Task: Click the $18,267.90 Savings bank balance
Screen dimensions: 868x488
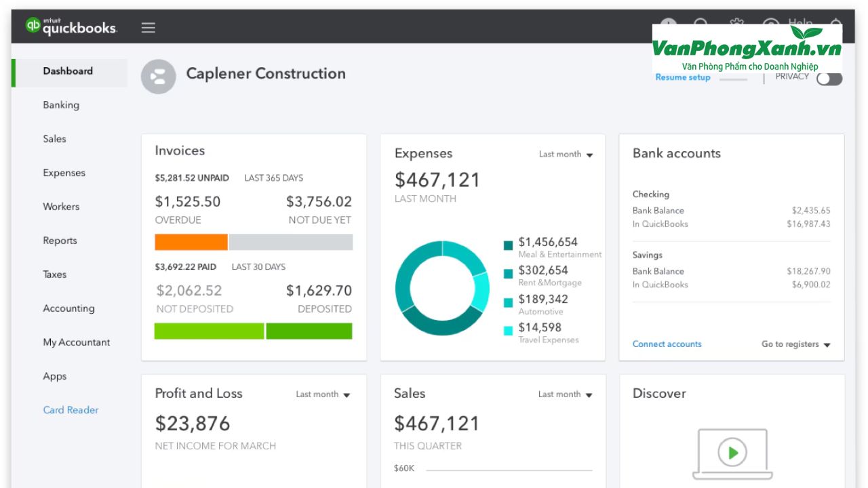Action: click(x=808, y=272)
